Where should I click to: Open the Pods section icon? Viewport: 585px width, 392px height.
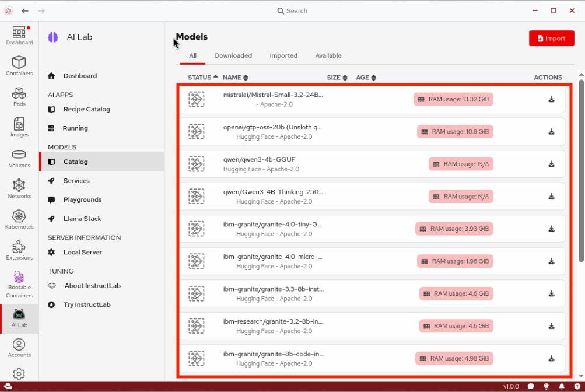point(19,97)
